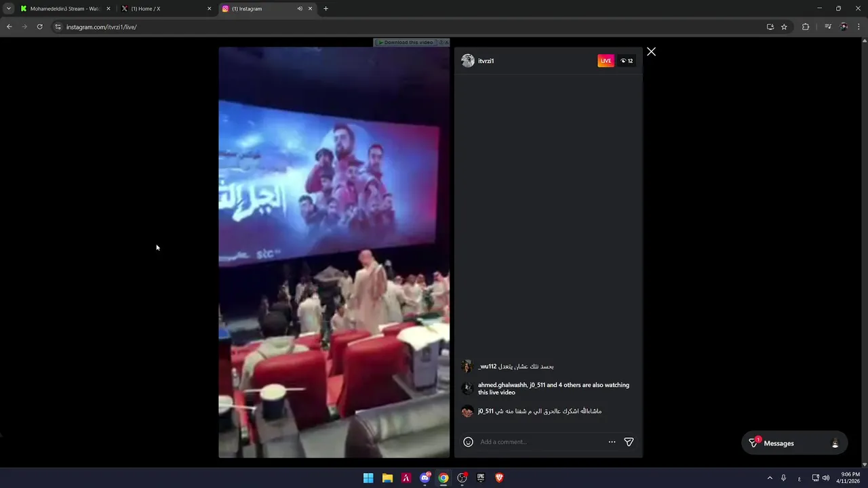
Task: Go forward in browser history
Action: [24, 27]
